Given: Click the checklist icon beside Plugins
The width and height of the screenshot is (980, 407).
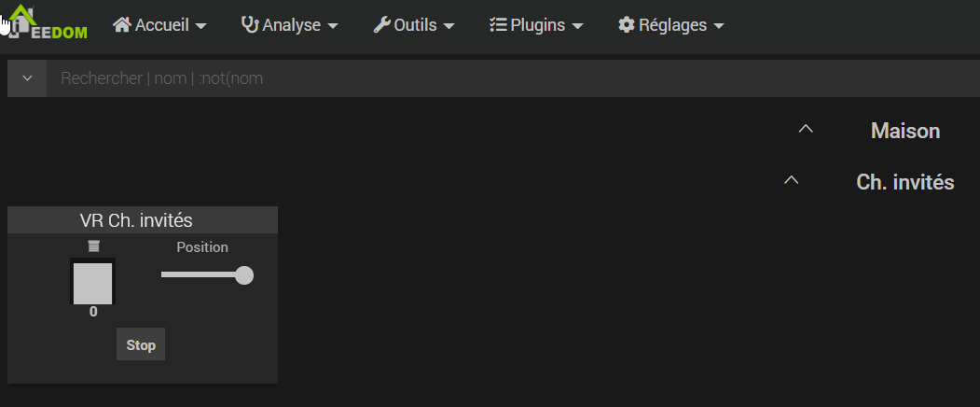Looking at the screenshot, I should 498,24.
